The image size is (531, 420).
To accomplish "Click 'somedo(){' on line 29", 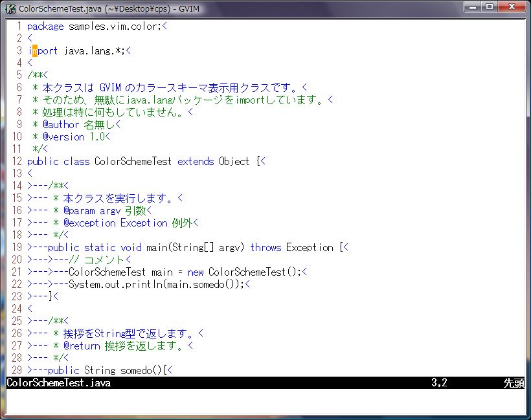I will [x=144, y=370].
